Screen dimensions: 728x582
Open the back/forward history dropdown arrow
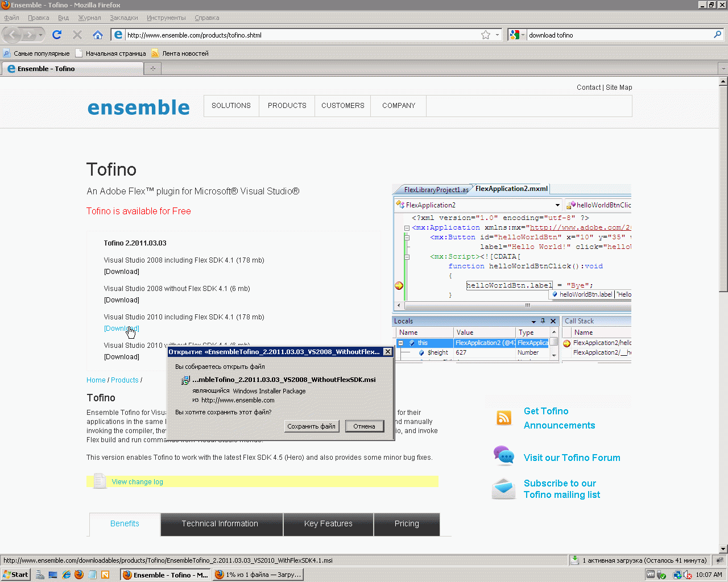click(40, 35)
